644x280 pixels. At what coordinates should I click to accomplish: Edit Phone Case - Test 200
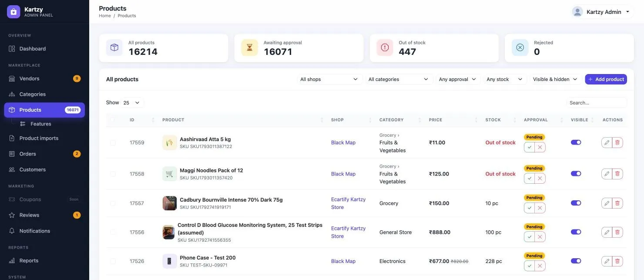coord(607,261)
